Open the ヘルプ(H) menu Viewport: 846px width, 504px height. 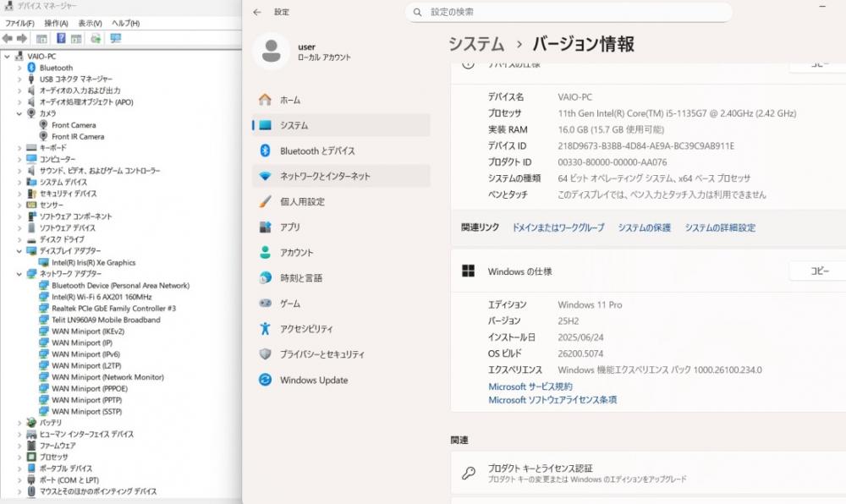pyautogui.click(x=125, y=23)
